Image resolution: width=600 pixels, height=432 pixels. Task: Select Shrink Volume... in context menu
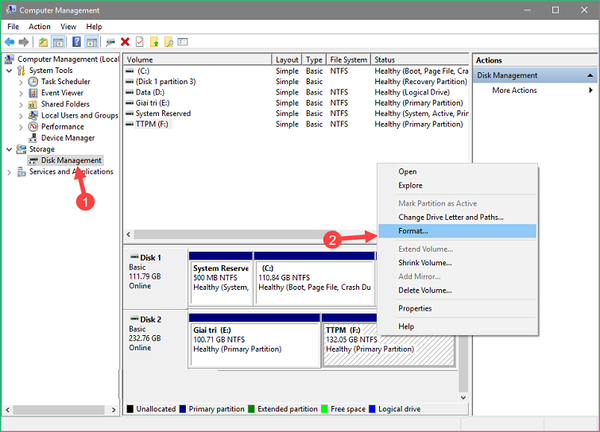tap(426, 262)
